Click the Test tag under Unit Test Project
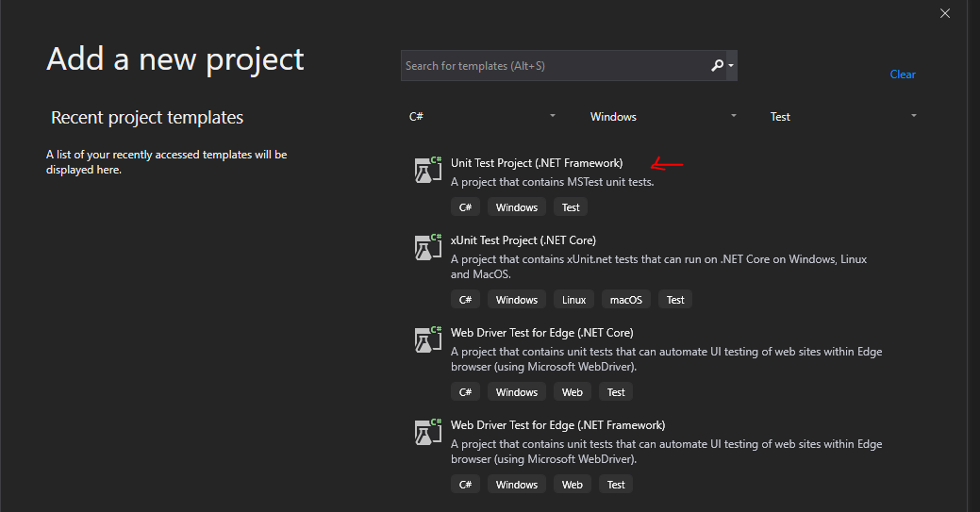This screenshot has width=980, height=512. tap(571, 207)
